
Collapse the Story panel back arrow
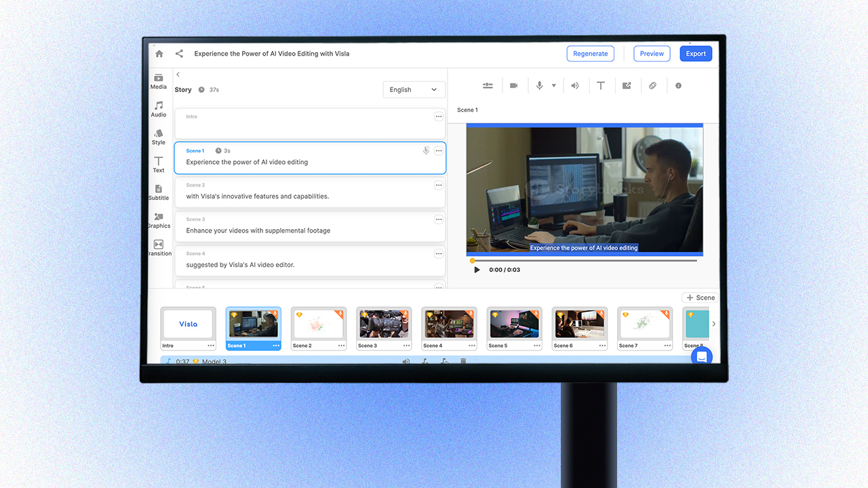pyautogui.click(x=178, y=75)
